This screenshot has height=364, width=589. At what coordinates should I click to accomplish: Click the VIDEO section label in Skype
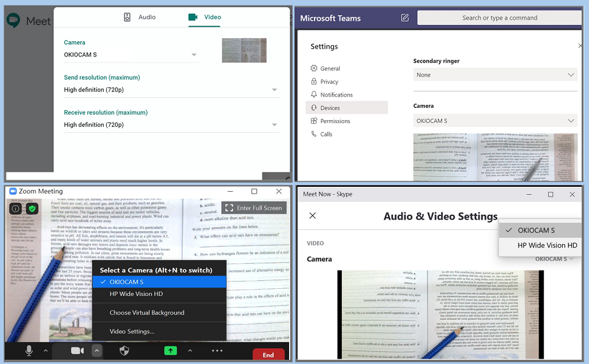pyautogui.click(x=315, y=243)
